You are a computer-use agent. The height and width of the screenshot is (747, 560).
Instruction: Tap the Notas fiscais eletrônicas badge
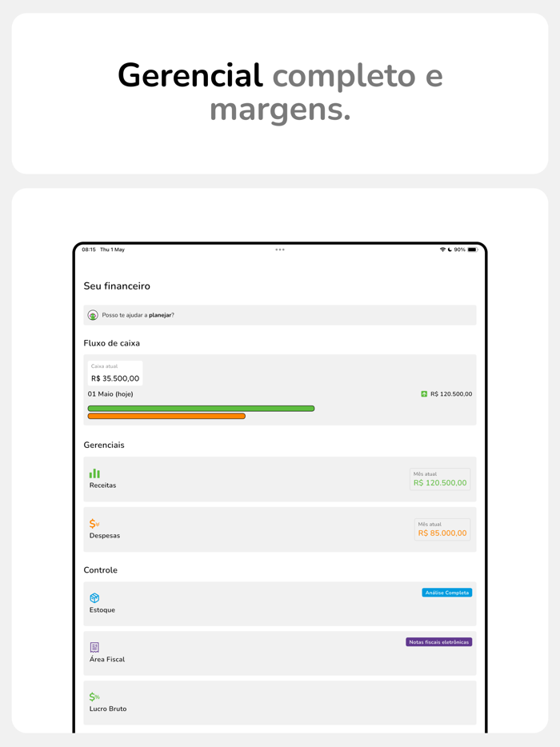point(441,641)
